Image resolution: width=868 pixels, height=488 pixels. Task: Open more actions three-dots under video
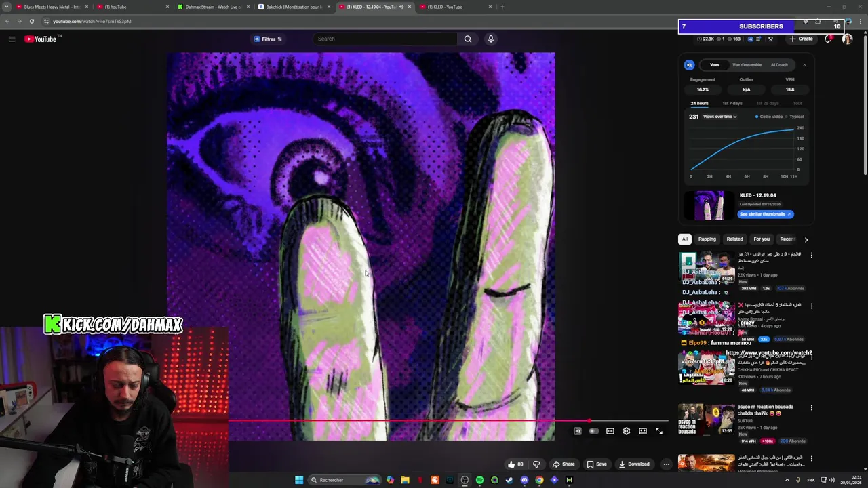667,464
